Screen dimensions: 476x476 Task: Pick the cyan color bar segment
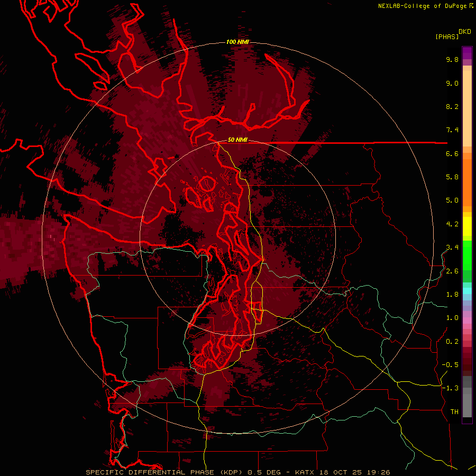coord(467,291)
